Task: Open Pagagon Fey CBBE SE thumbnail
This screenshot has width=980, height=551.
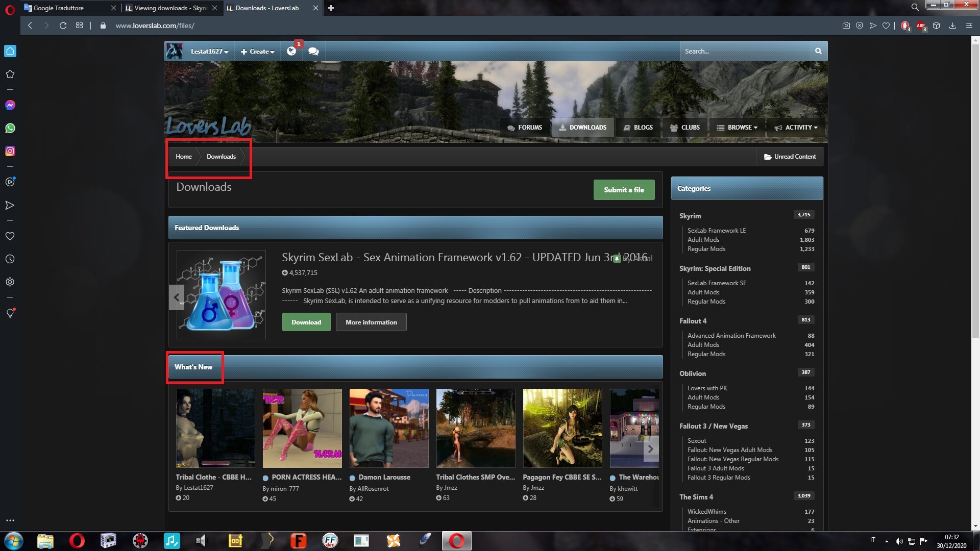Action: click(x=562, y=429)
